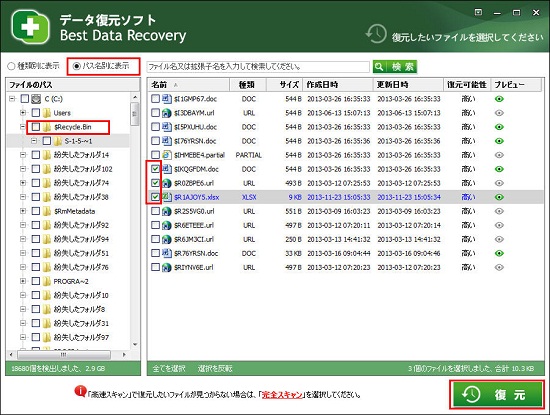550x415 pixels.
Task: Uncheck the box for $R0ZBPE6.url
Action: [x=155, y=183]
